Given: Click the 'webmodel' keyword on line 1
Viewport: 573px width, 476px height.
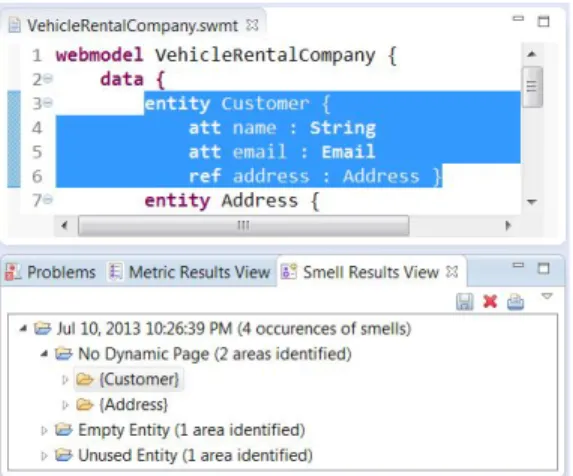Looking at the screenshot, I should pos(99,56).
